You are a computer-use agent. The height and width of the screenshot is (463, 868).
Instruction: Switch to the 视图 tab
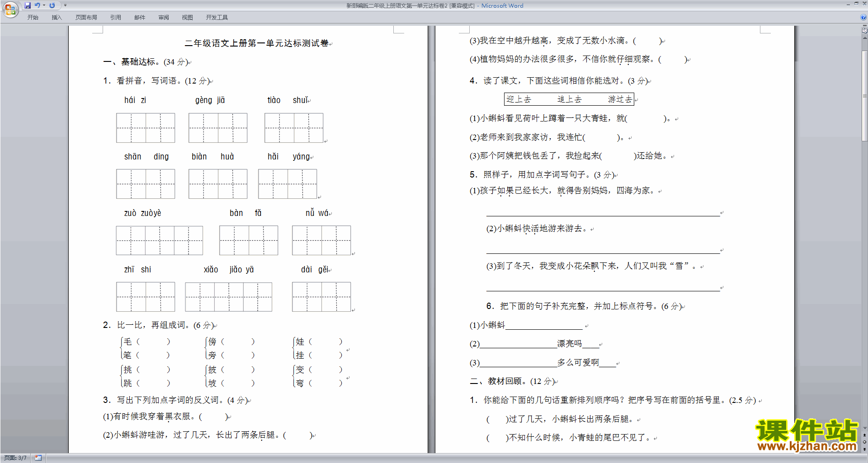tap(187, 18)
